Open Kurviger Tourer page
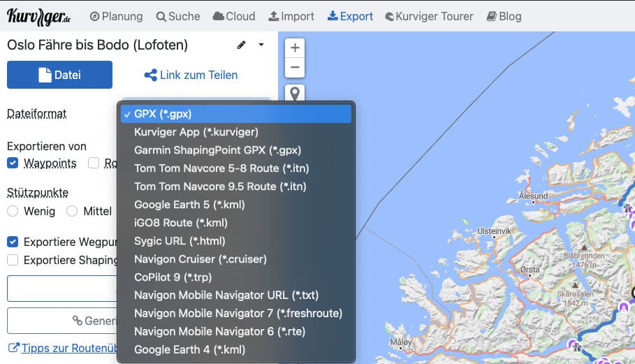Image resolution: width=635 pixels, height=364 pixels. pos(429,16)
